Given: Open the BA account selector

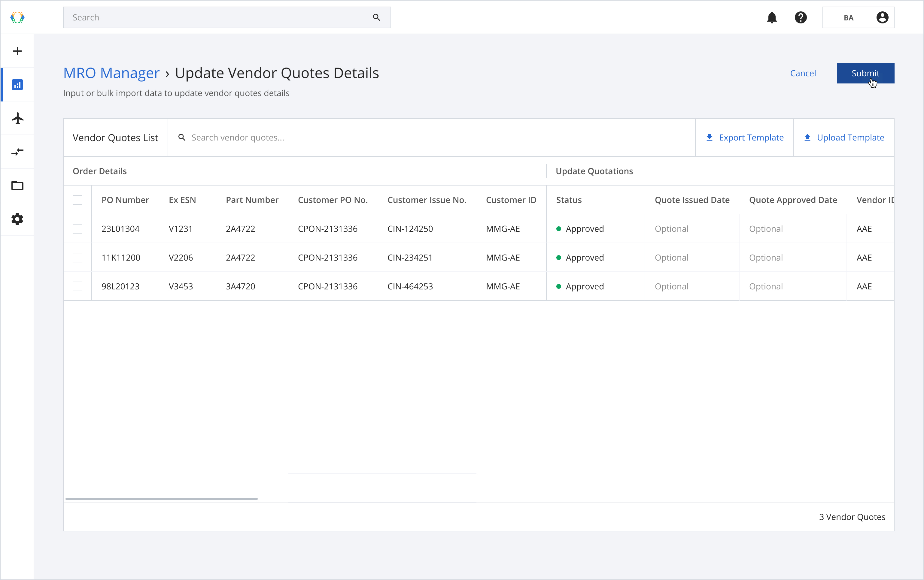Looking at the screenshot, I should [858, 17].
